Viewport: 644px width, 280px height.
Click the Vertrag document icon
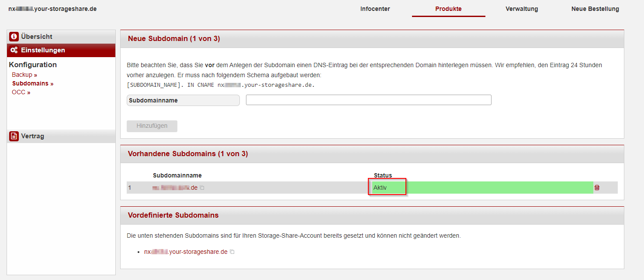point(14,136)
